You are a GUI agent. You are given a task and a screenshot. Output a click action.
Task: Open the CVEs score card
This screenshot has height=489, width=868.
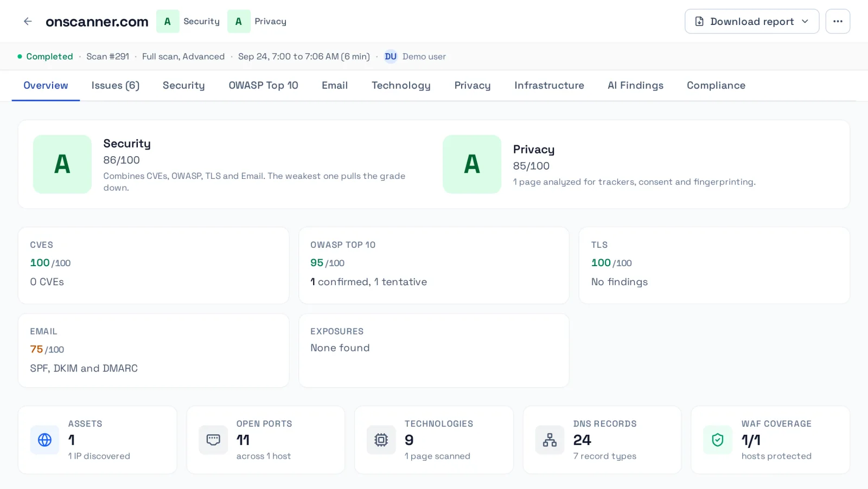point(154,265)
